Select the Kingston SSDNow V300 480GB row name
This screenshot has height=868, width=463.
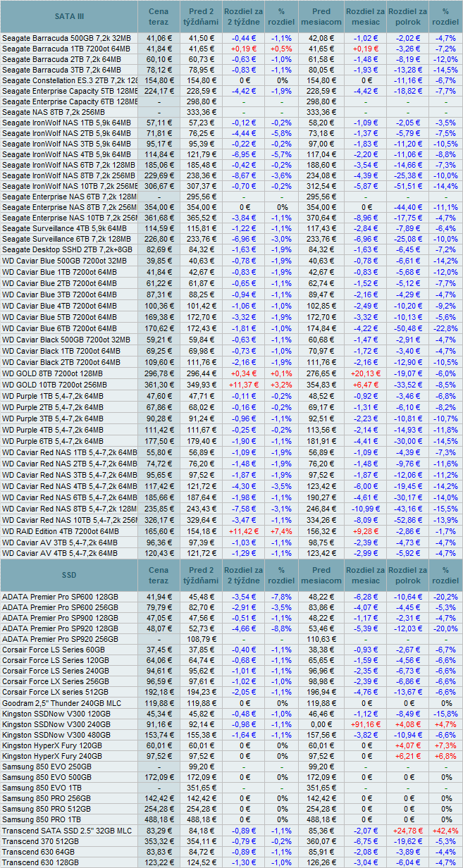[x=56, y=736]
